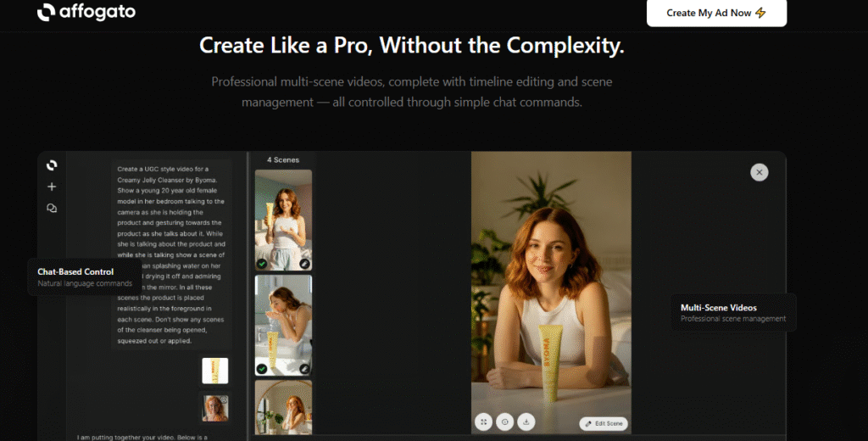
Task: Open the chat history bubbles icon
Action: tap(52, 208)
